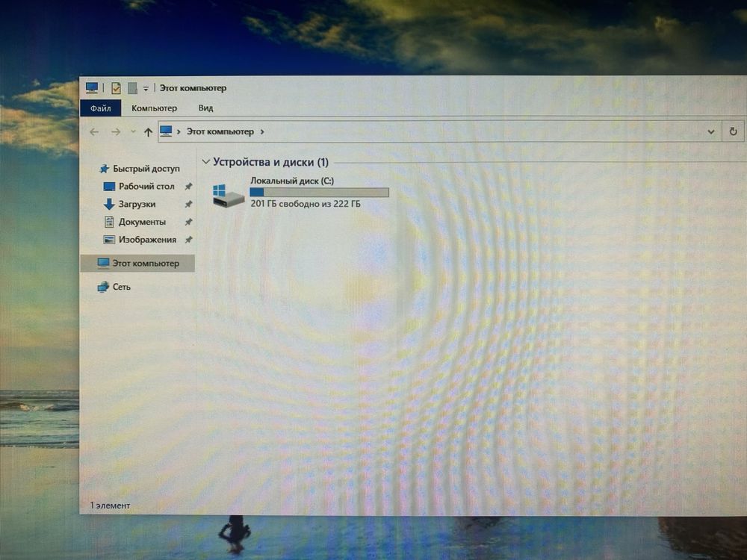This screenshot has height=560, width=747.
Task: Open recent locations dropdown arrow
Action: coord(134,132)
